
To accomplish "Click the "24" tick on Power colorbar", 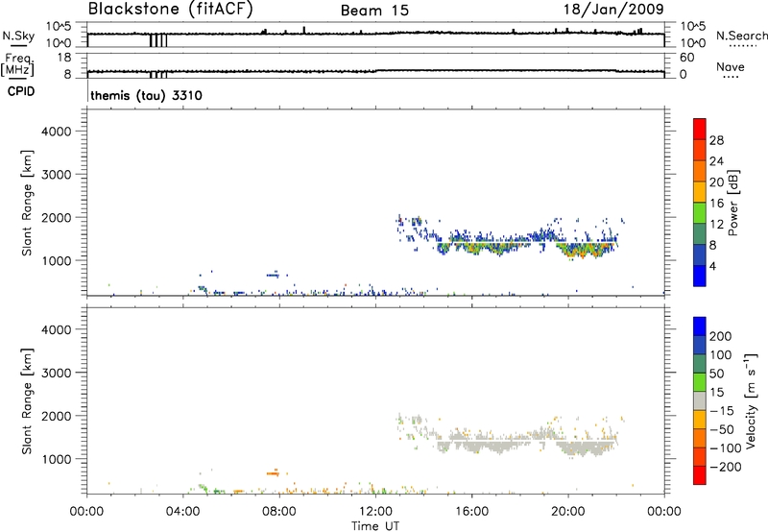I will (716, 161).
